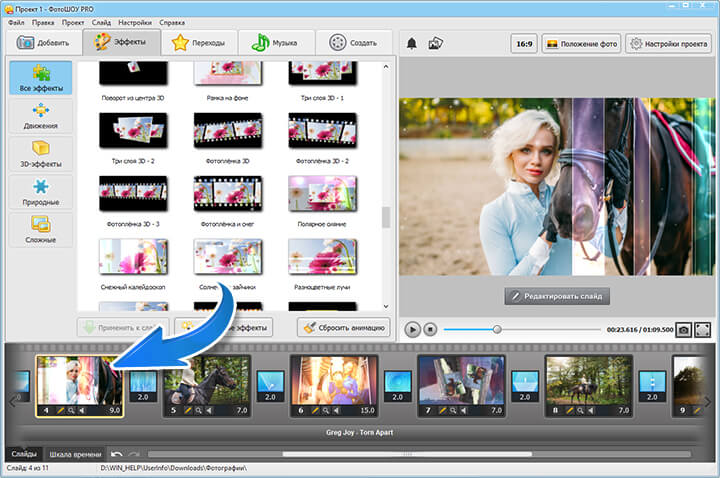
Task: Select the 3D-эффекты category
Action: pyautogui.click(x=41, y=154)
